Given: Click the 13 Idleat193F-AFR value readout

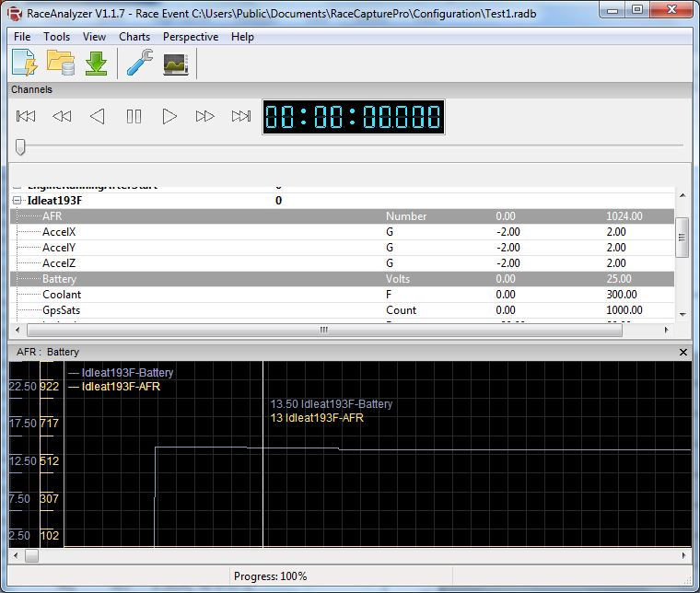Looking at the screenshot, I should pos(317,418).
